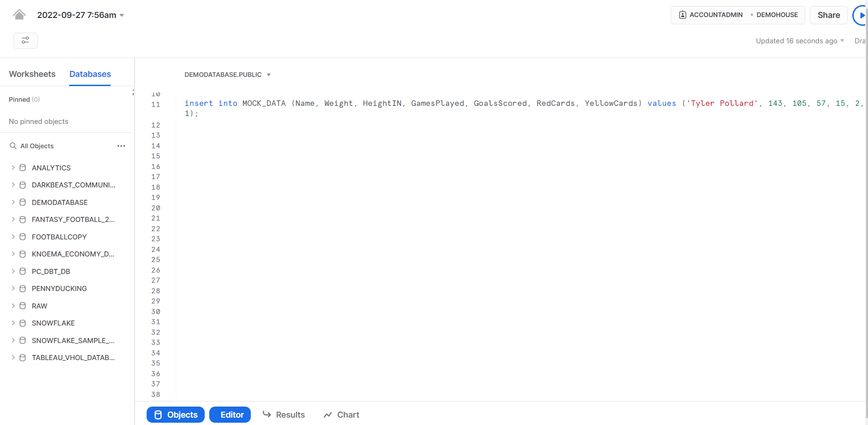Click the run query button
This screenshot has width=868, height=425.
862,15
